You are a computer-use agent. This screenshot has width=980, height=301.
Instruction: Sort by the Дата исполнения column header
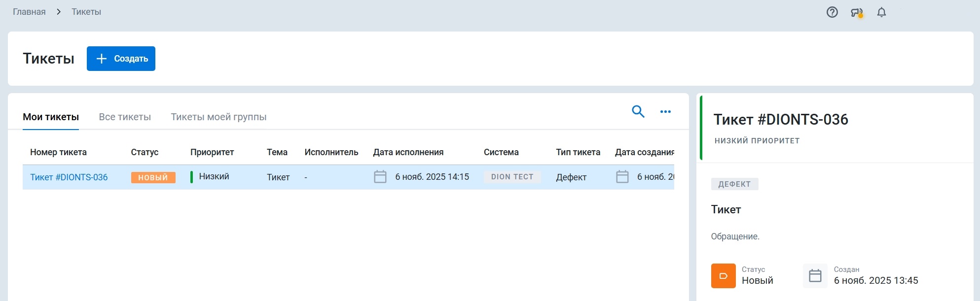click(x=408, y=152)
